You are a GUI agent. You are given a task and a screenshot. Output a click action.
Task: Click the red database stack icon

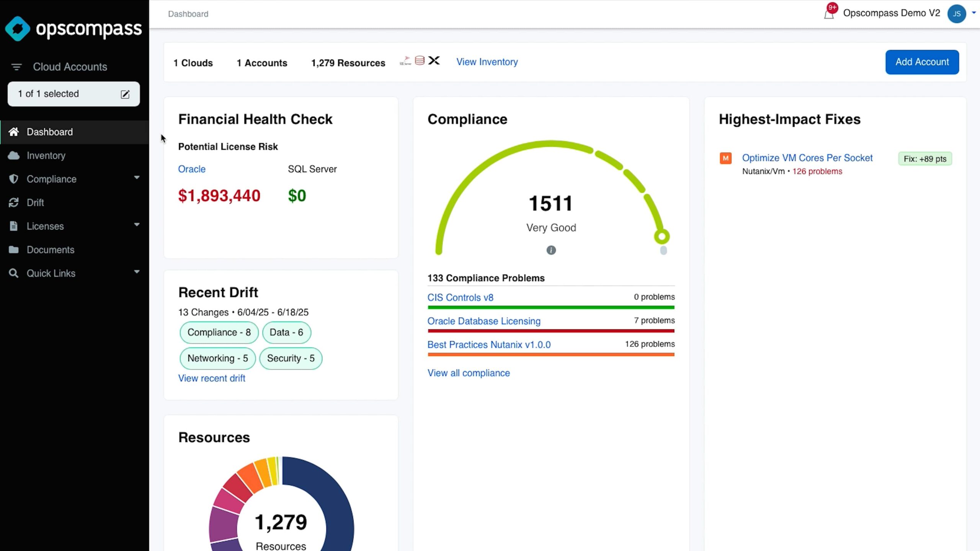click(x=420, y=60)
